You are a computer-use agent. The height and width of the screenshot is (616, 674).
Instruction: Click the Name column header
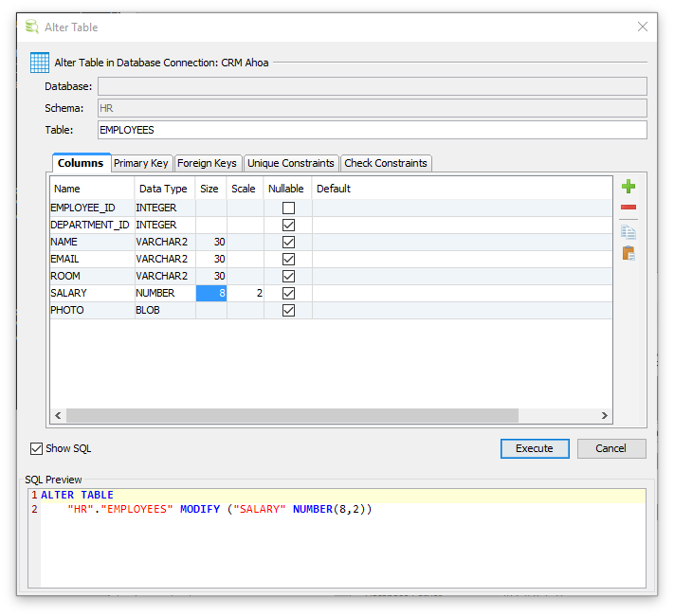[92, 189]
